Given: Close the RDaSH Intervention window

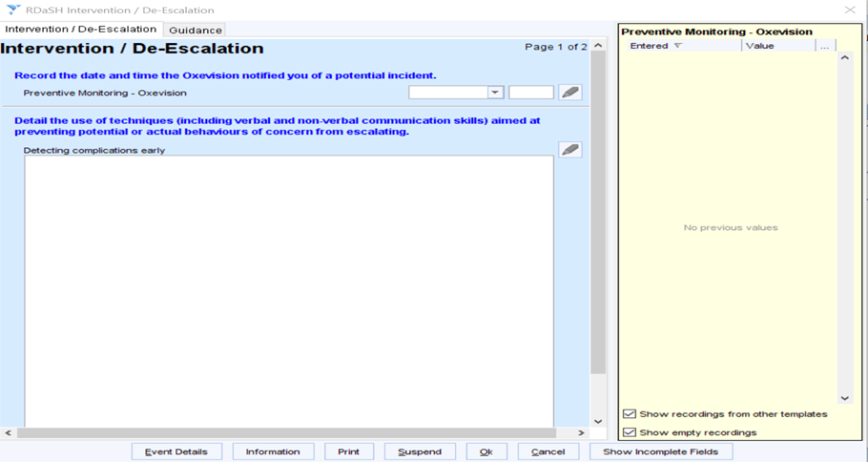Looking at the screenshot, I should pyautogui.click(x=850, y=10).
